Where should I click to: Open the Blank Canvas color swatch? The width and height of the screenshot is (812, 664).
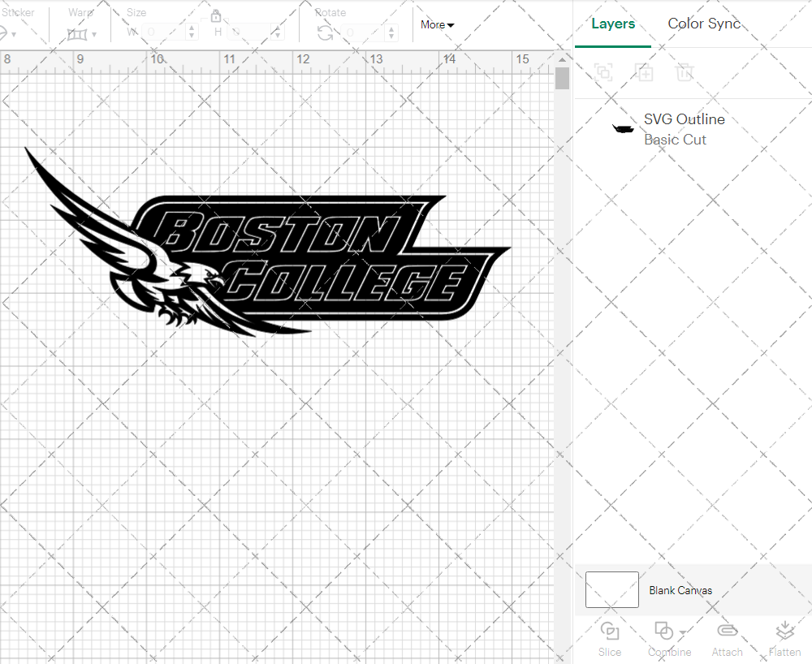(611, 590)
